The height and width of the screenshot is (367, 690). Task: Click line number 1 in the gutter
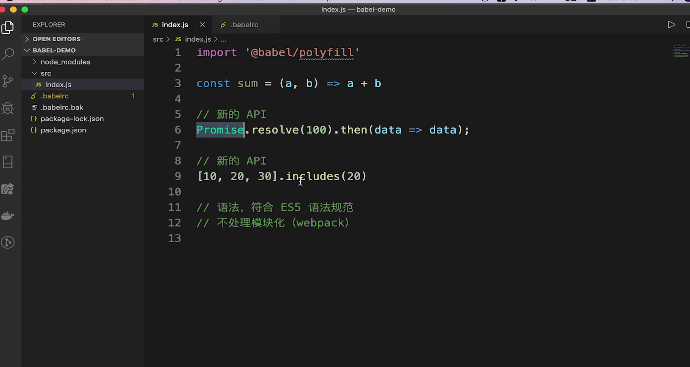coord(178,52)
